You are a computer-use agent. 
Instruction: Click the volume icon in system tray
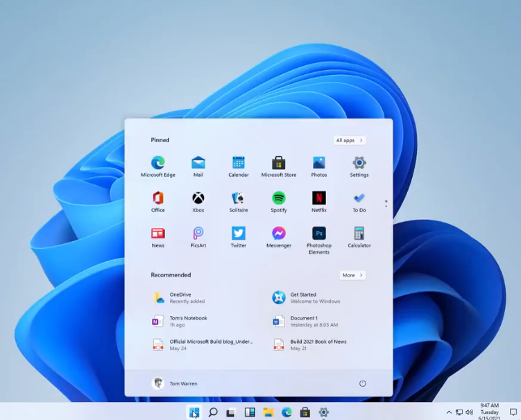click(469, 412)
